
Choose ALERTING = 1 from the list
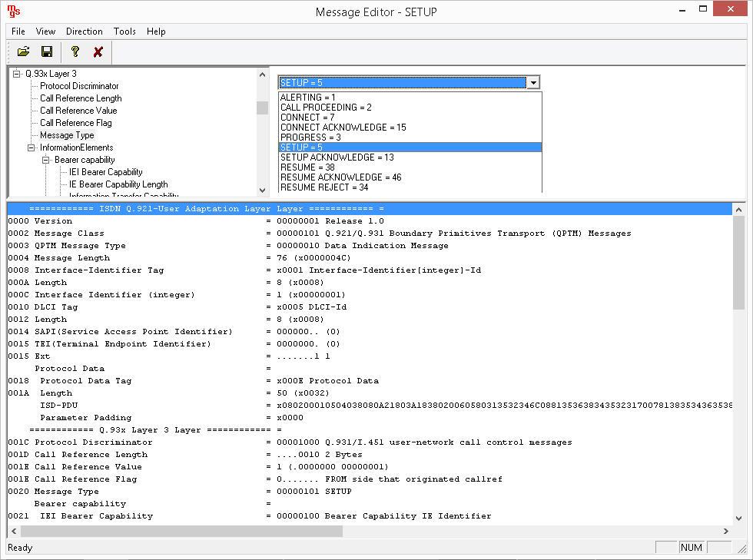(410, 98)
